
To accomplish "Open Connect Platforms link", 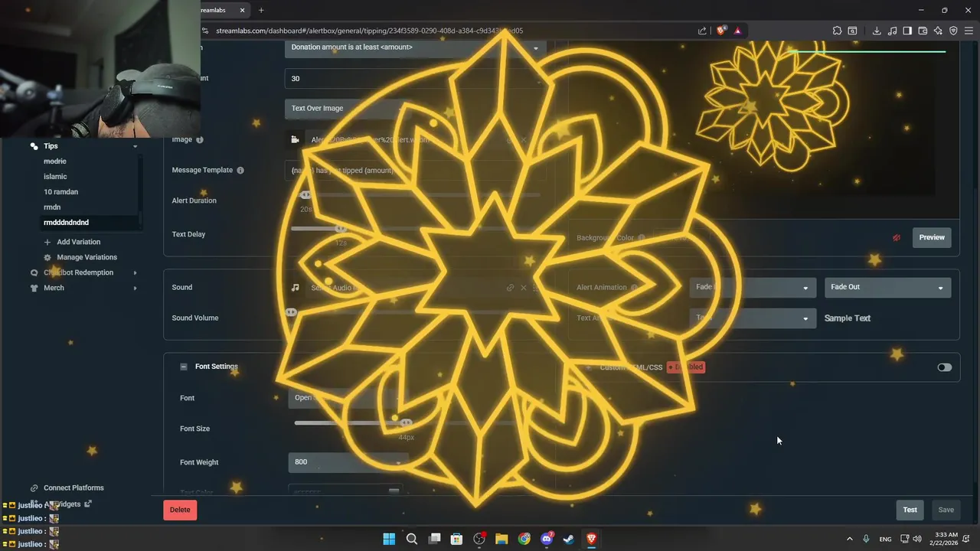I will pyautogui.click(x=73, y=487).
